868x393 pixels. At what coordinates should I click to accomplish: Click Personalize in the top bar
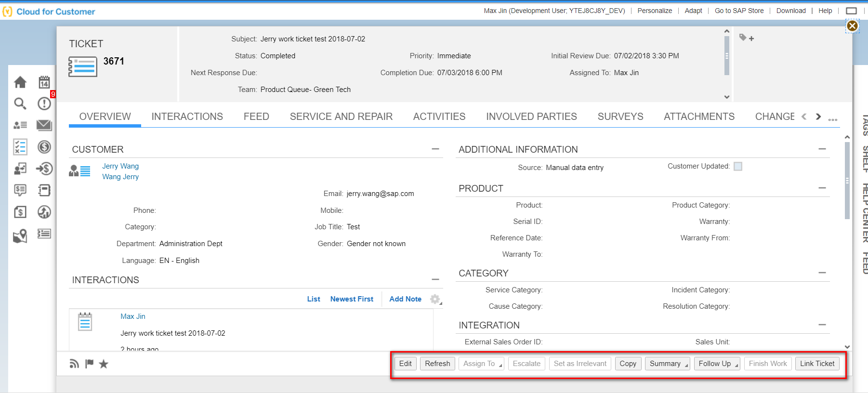pos(655,11)
